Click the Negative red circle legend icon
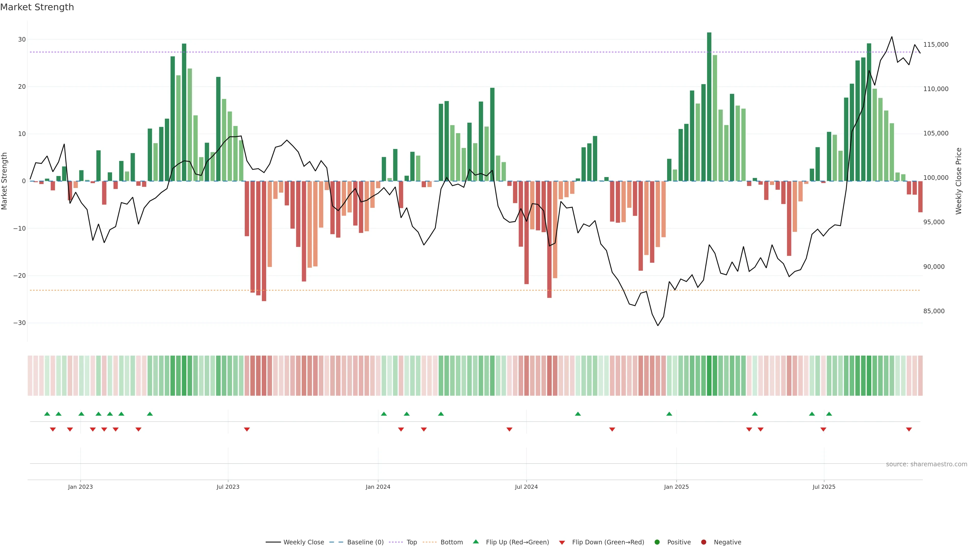 [703, 542]
